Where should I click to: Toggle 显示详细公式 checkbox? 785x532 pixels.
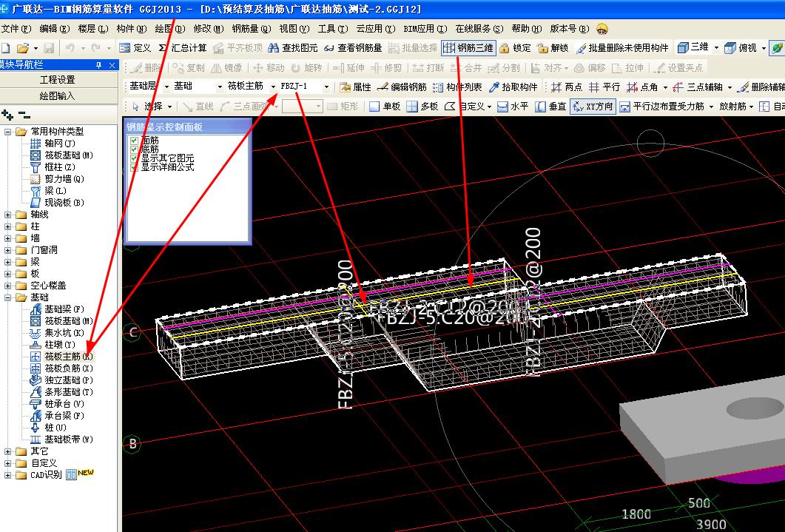134,167
